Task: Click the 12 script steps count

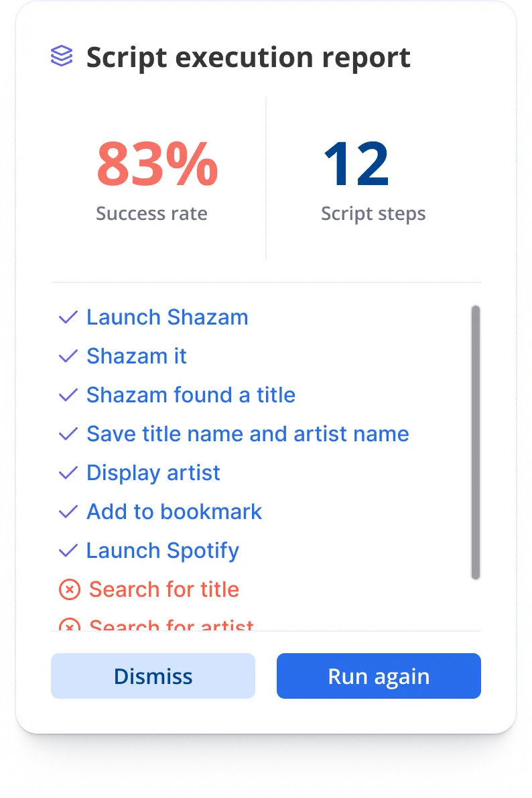Action: click(x=356, y=164)
